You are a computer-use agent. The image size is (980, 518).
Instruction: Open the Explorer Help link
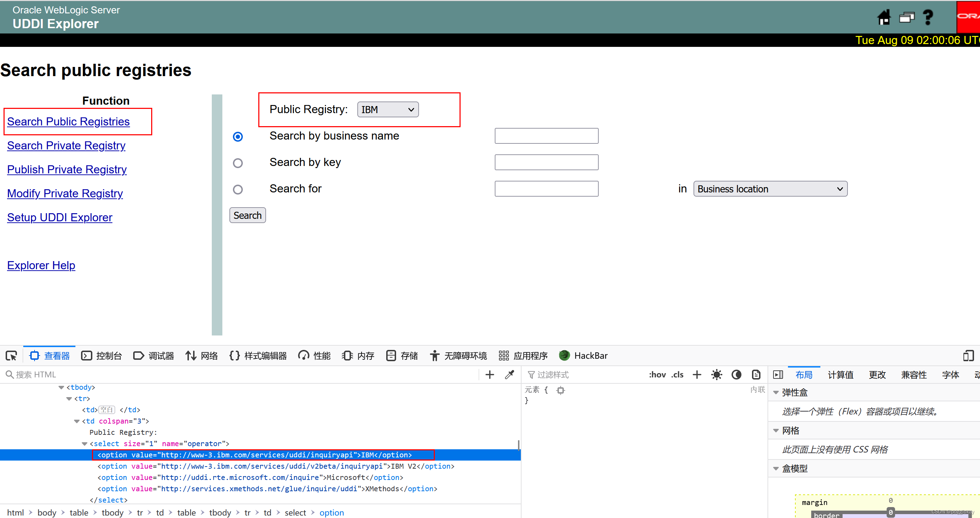(x=41, y=265)
